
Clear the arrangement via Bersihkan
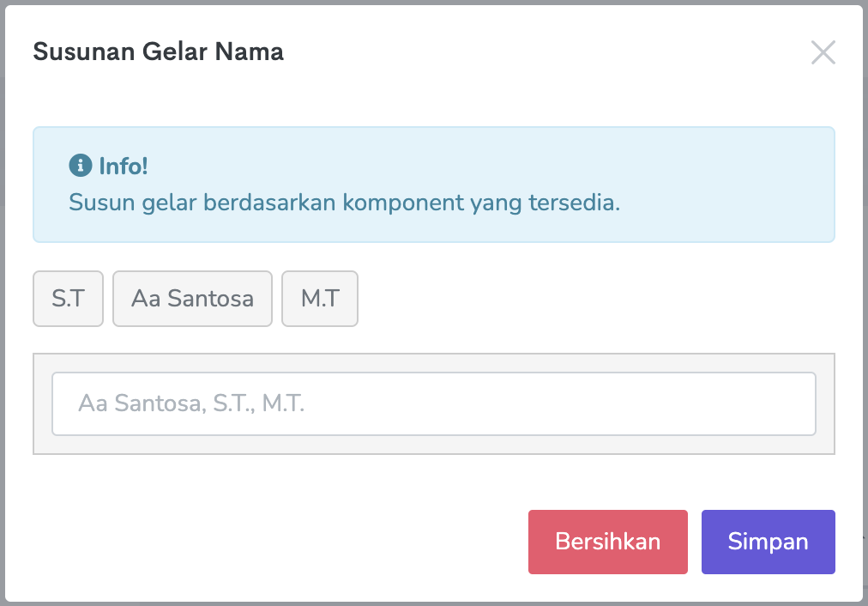[607, 542]
